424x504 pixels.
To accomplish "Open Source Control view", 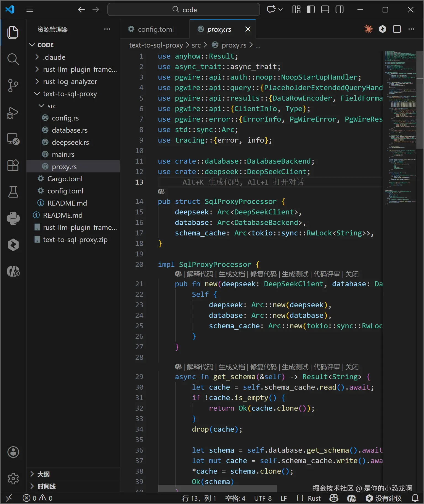I will (13, 86).
